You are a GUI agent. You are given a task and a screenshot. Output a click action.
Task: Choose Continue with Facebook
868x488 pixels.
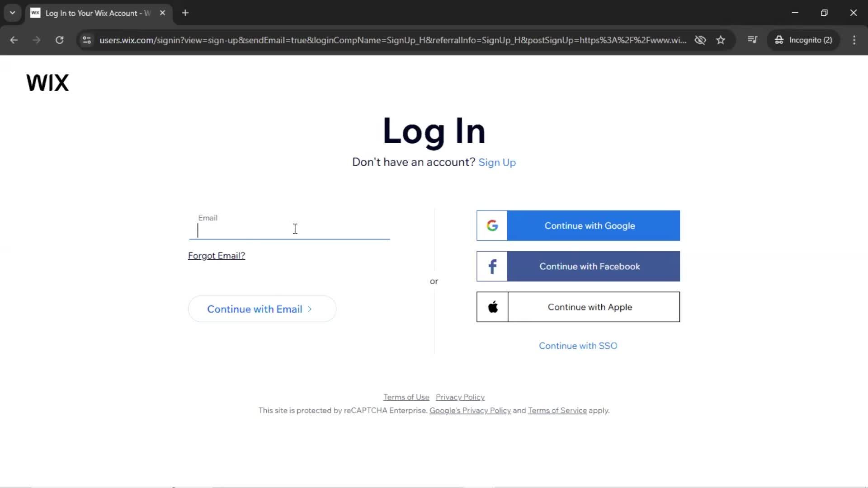click(x=578, y=266)
